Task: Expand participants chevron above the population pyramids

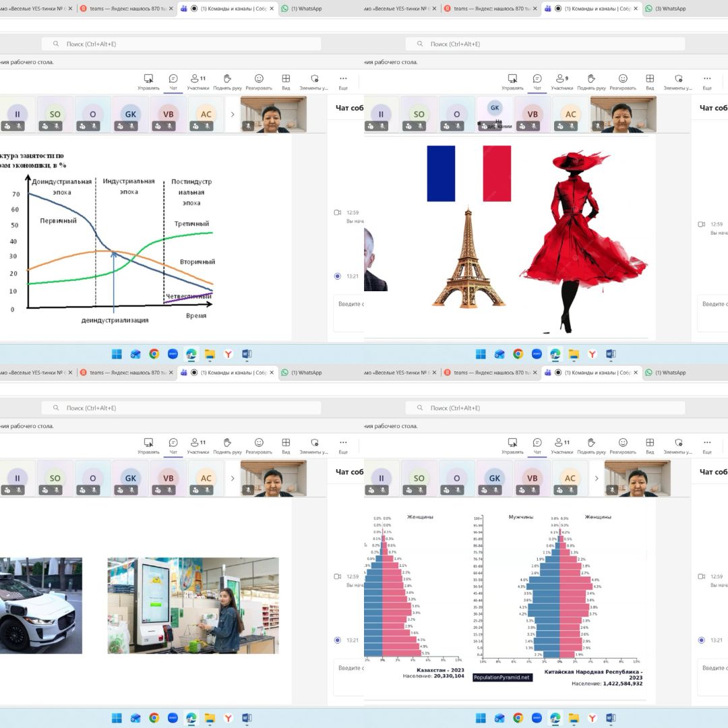Action: (x=597, y=478)
